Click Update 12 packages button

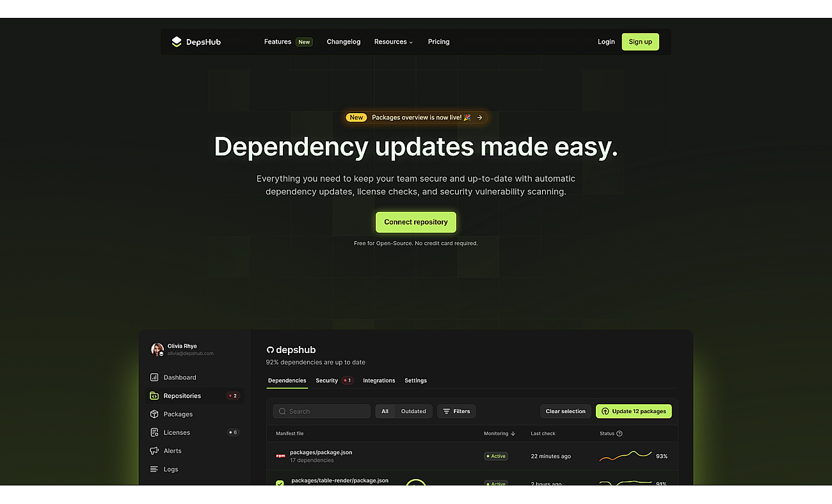[634, 411]
